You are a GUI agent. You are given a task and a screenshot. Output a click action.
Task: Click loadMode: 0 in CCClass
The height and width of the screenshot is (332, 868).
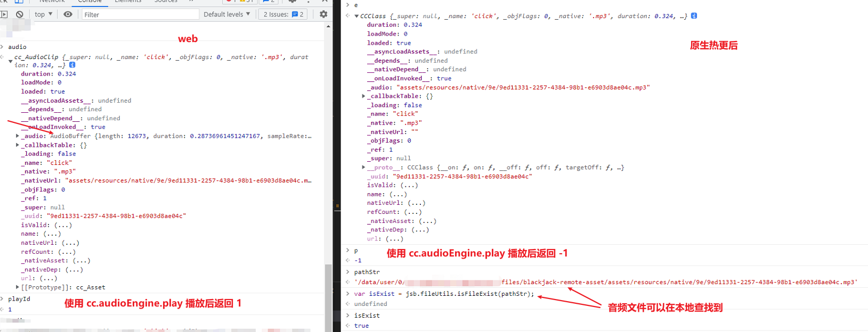pyautogui.click(x=387, y=34)
